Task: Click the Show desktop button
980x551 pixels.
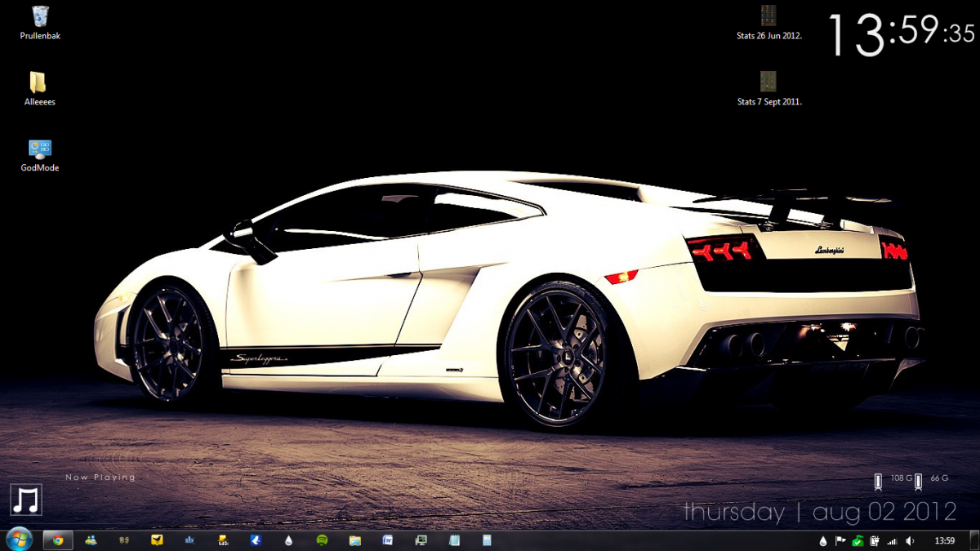Action: click(x=974, y=540)
